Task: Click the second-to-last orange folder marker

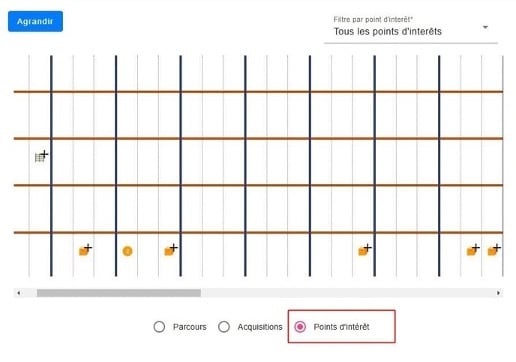Action: coord(472,251)
